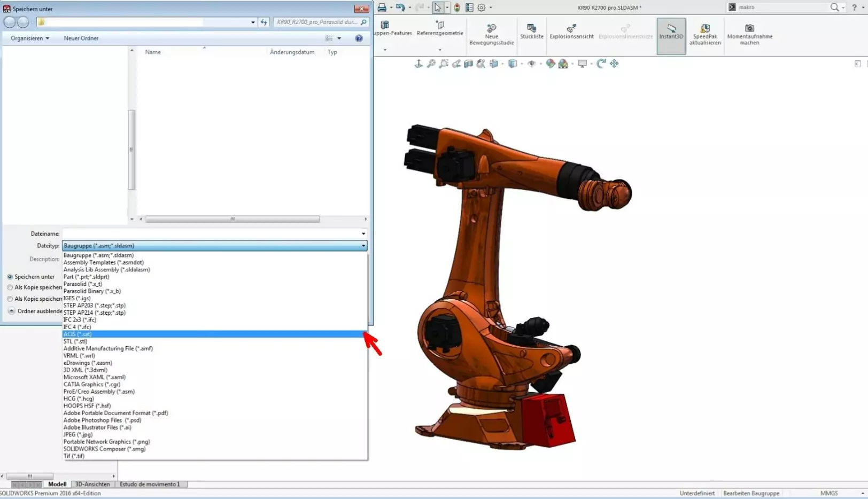
Task: Open the Dateityp dropdown
Action: click(363, 245)
